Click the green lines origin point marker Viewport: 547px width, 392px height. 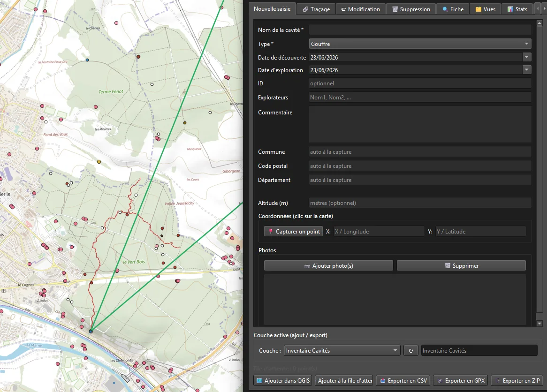pyautogui.click(x=91, y=331)
